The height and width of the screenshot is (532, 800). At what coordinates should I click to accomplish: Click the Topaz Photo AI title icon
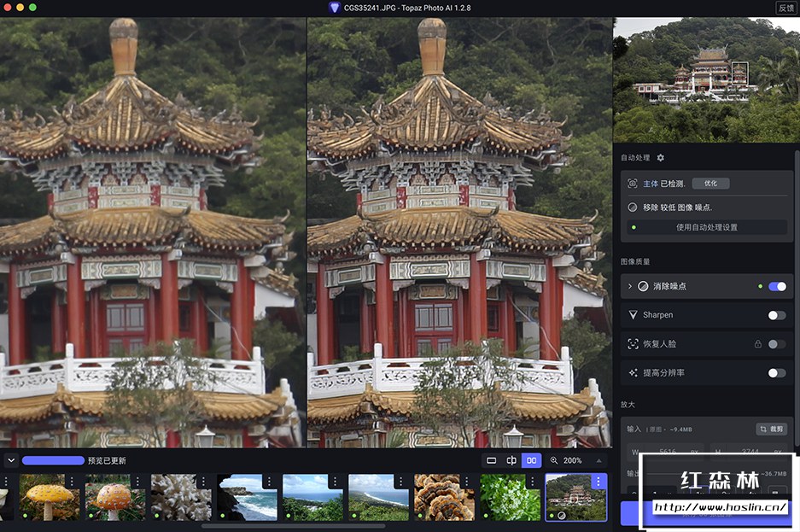(x=334, y=8)
